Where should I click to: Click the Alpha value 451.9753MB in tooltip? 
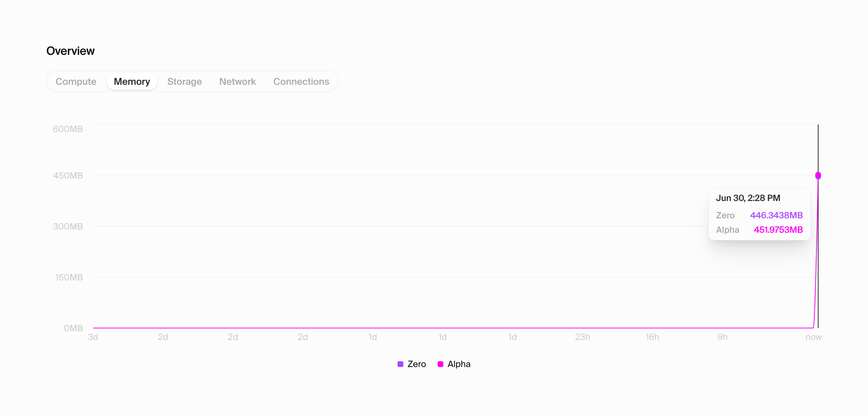pyautogui.click(x=778, y=230)
